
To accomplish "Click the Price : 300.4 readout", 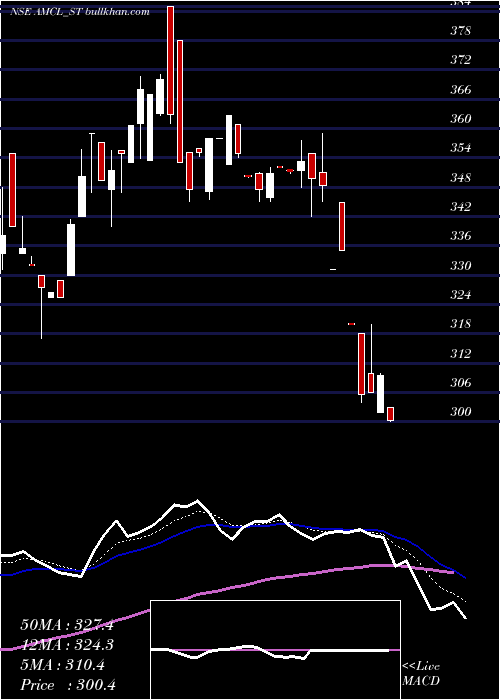I will pyautogui.click(x=68, y=685).
